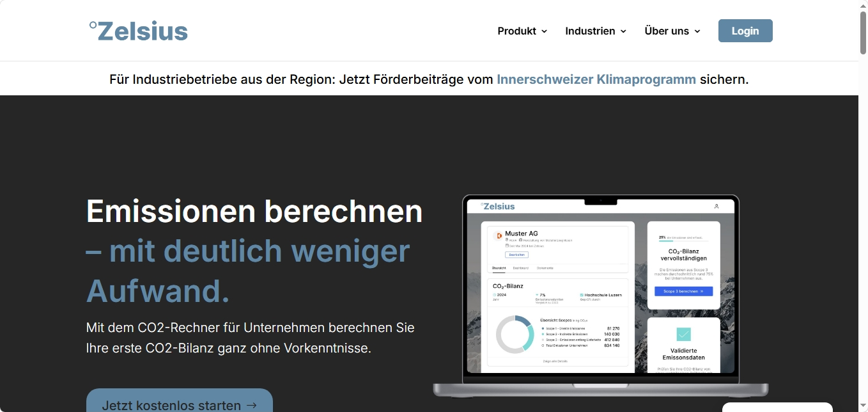Click the laptop dashboard preview image
Viewport: 868px width, 412px height.
(x=601, y=296)
